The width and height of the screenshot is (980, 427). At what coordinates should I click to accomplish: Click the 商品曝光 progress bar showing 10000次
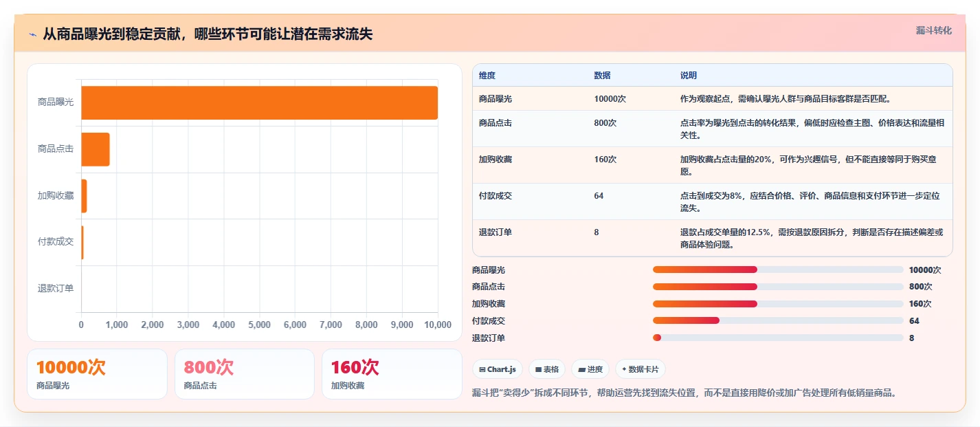[x=778, y=270]
